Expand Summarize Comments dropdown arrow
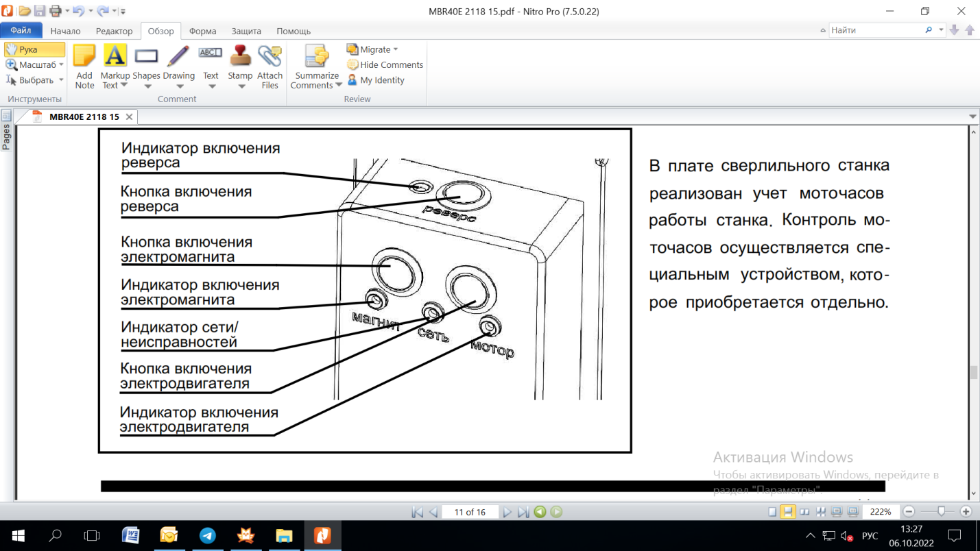The width and height of the screenshot is (980, 551). click(x=339, y=86)
